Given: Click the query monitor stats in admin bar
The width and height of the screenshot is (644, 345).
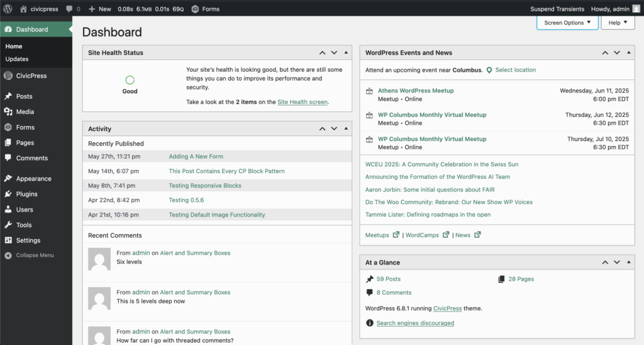Looking at the screenshot, I should pyautogui.click(x=151, y=9).
